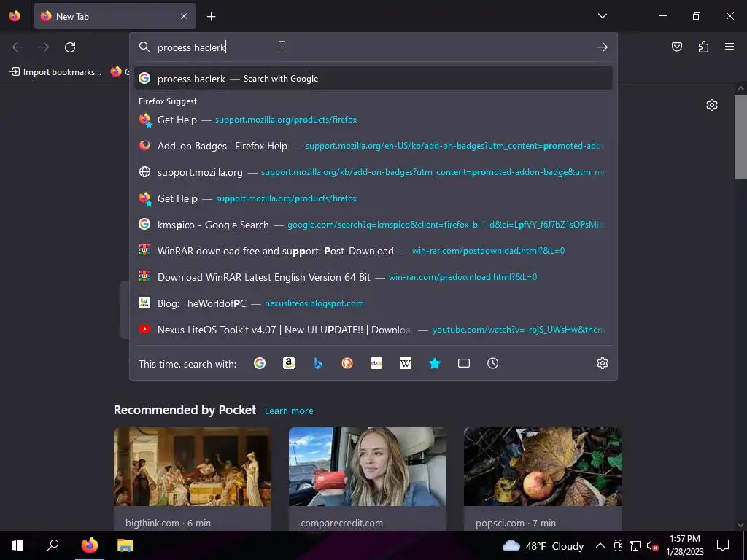Open kmspico - Google Search suggestion

tap(373, 225)
